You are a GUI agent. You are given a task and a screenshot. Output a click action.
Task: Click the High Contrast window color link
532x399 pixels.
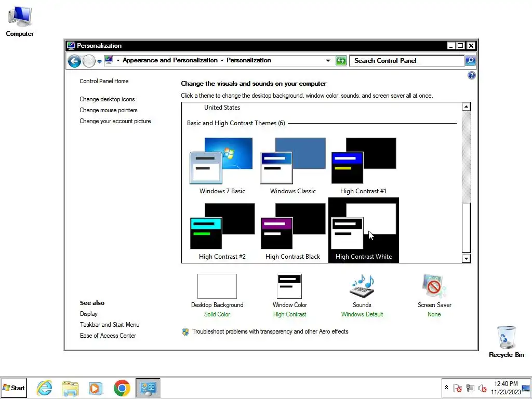point(289,314)
